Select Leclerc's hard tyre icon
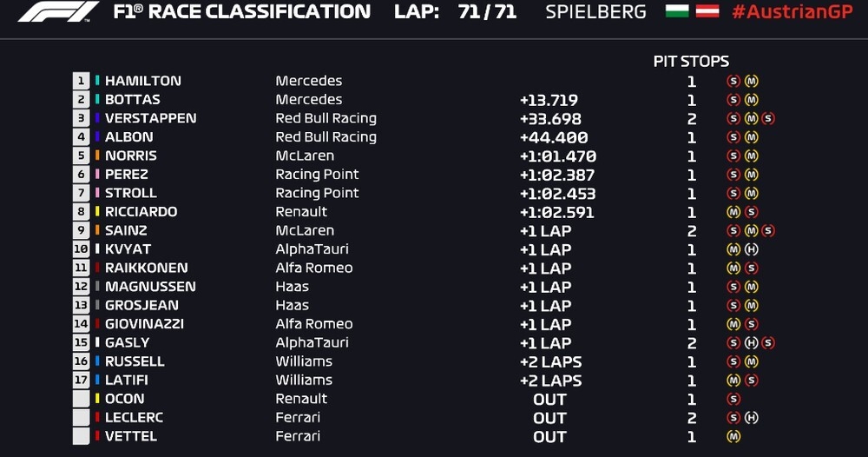Viewport: 868px width, 457px height. click(x=751, y=418)
